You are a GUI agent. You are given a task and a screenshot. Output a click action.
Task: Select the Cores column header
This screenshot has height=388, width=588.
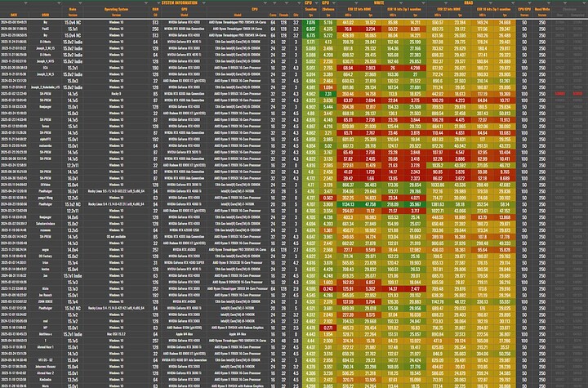[273, 15]
